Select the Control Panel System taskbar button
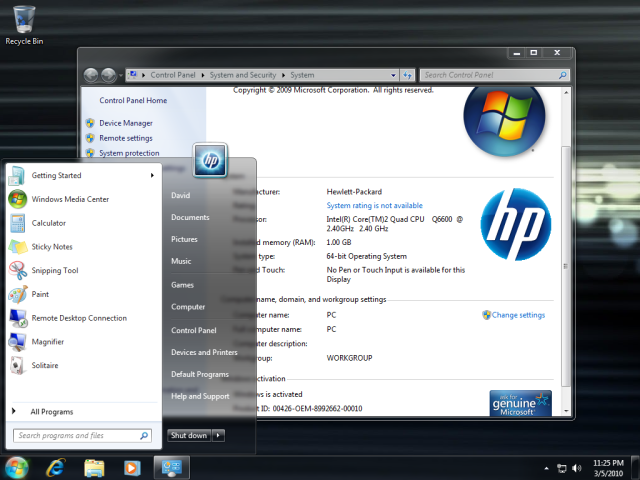Viewport: 640px width, 480px height. tap(172, 468)
